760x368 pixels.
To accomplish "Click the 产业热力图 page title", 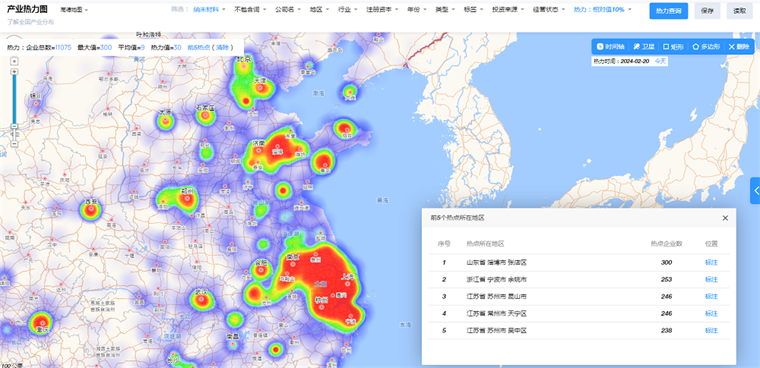I will coord(27,9).
